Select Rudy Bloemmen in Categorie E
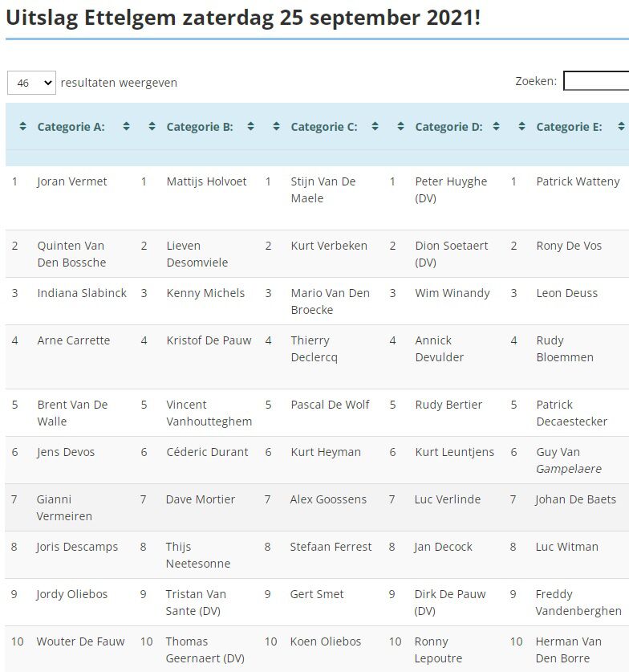Image resolution: width=629 pixels, height=672 pixels. click(565, 349)
